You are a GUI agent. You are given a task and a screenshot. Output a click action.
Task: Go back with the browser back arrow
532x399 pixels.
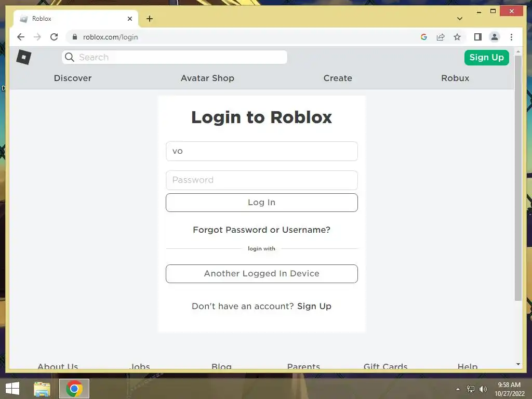point(21,37)
